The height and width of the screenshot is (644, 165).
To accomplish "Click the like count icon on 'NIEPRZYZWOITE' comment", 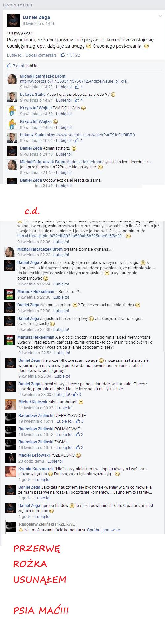I will [79, 421].
